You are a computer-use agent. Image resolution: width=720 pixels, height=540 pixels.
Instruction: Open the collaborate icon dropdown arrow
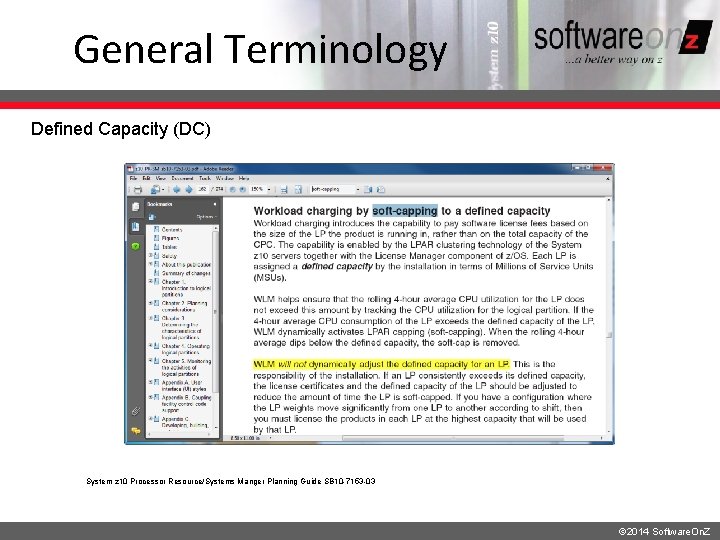click(163, 190)
